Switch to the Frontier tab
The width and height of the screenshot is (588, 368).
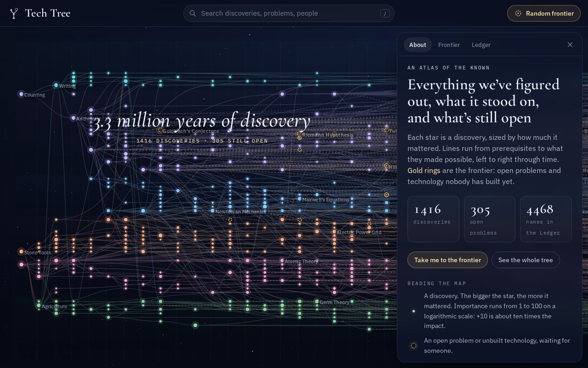point(449,45)
